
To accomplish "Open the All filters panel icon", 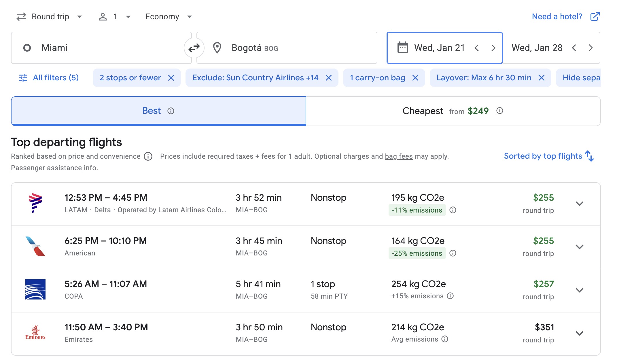I will coord(22,77).
